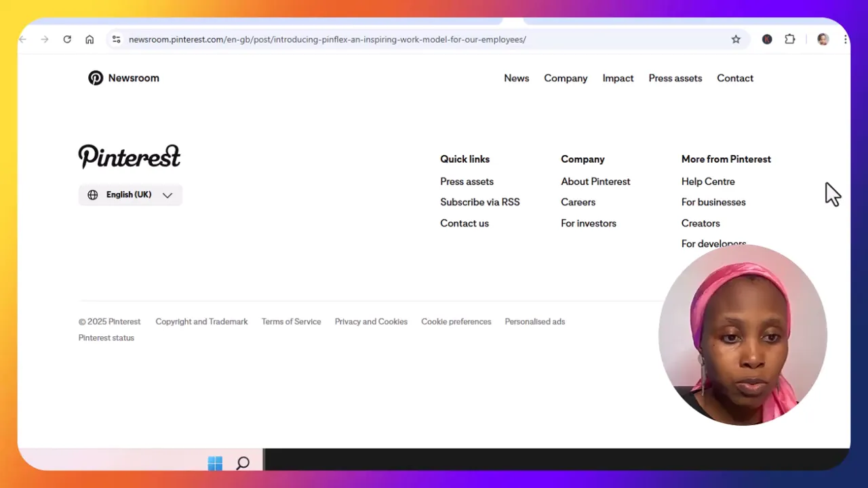Open the Creators link
The width and height of the screenshot is (868, 488).
coord(701,223)
